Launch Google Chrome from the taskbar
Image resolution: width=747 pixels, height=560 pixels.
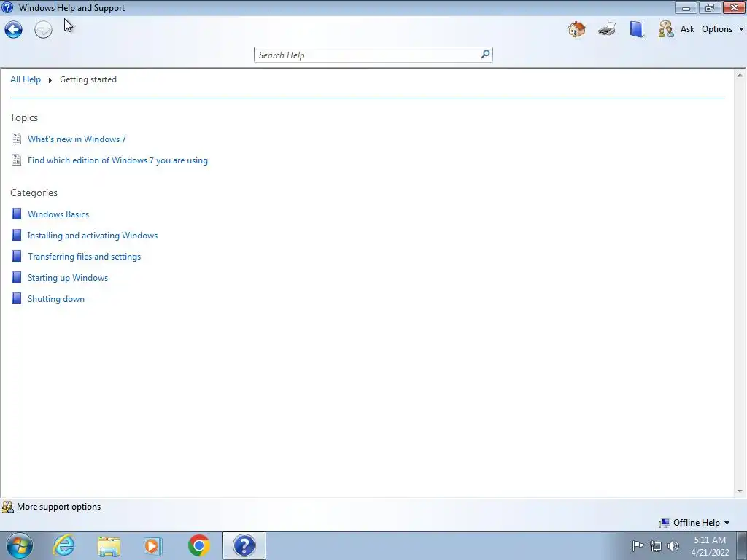[198, 545]
